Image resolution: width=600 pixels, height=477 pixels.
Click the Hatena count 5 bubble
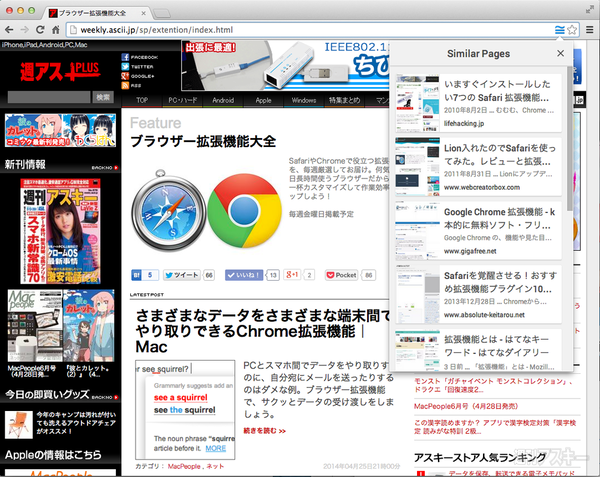tap(150, 275)
